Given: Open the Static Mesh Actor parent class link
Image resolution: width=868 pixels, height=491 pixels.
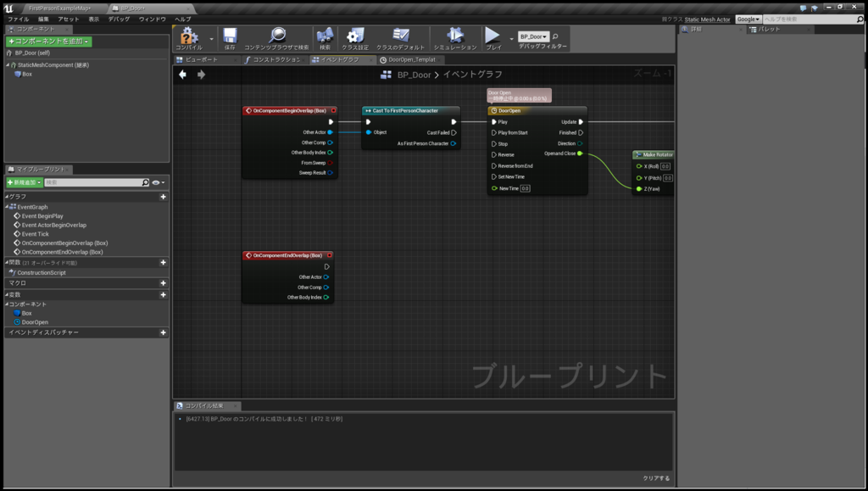Looking at the screenshot, I should click(x=707, y=20).
